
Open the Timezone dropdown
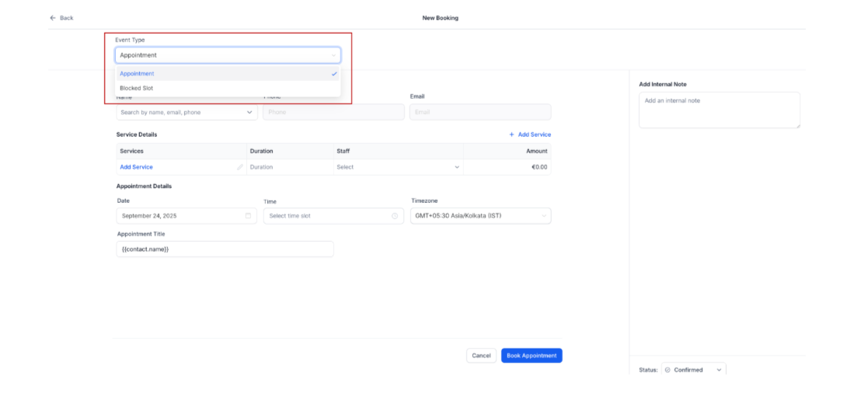[480, 216]
